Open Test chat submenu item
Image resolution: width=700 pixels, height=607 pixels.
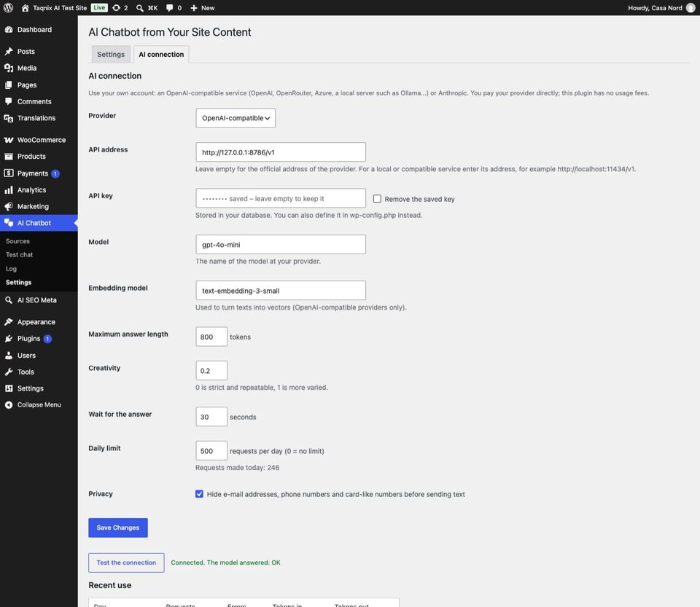click(x=19, y=254)
